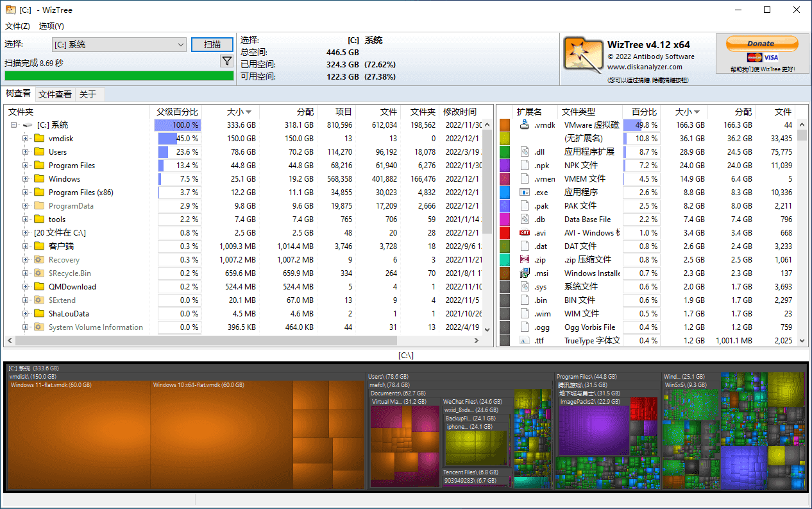Click the .vmdk disk file icon
The image size is (812, 509).
point(524,125)
